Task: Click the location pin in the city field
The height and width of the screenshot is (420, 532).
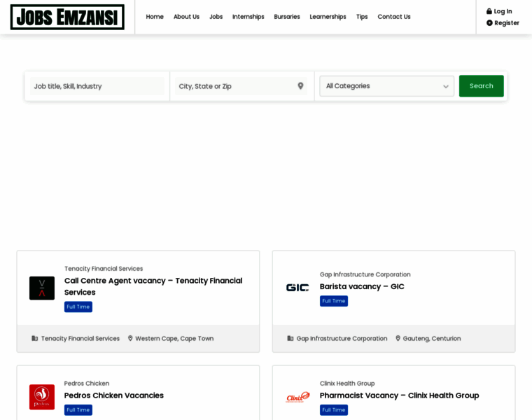Action: [x=300, y=86]
